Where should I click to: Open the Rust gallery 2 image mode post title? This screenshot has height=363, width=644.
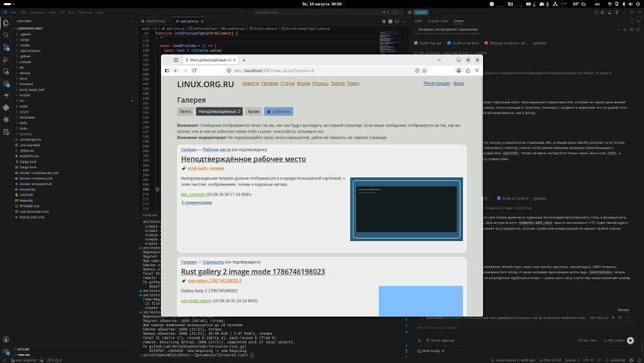(253, 271)
